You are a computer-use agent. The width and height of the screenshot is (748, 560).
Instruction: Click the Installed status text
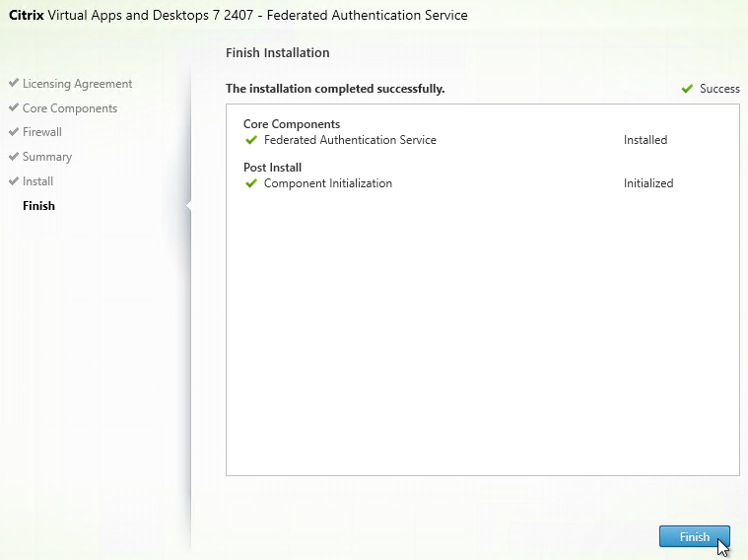(x=646, y=140)
